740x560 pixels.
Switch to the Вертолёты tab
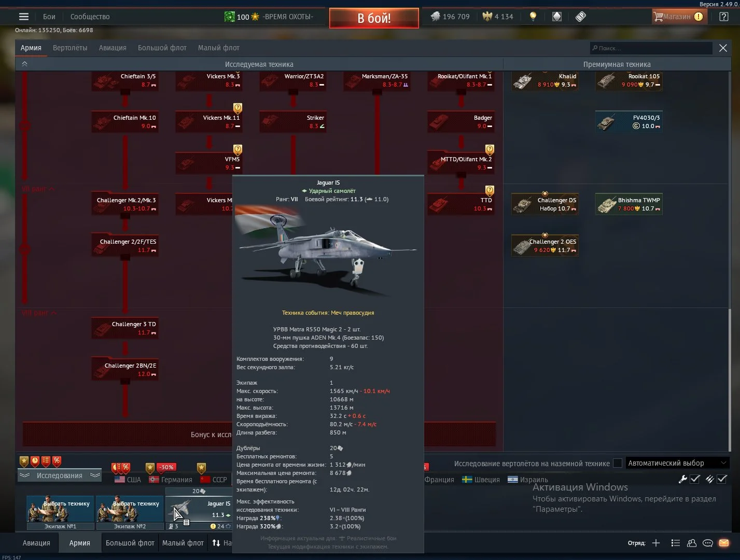tap(70, 48)
